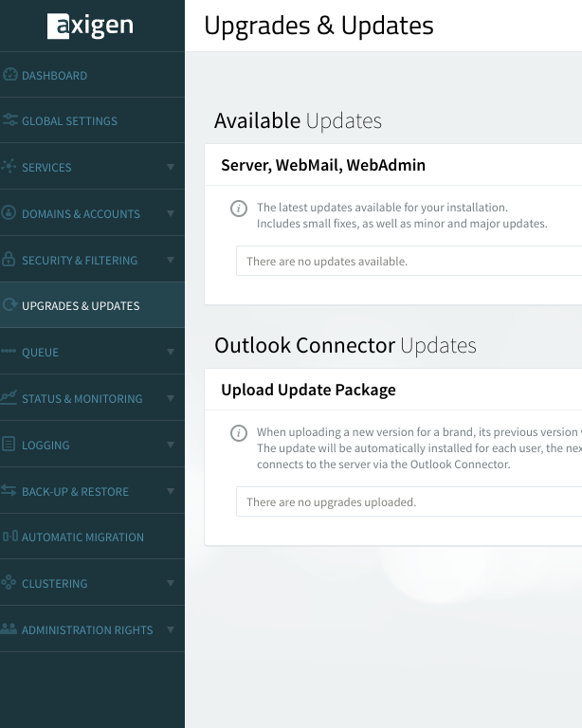Select the Services menu label
Screen dimensions: 582x728
click(x=46, y=168)
